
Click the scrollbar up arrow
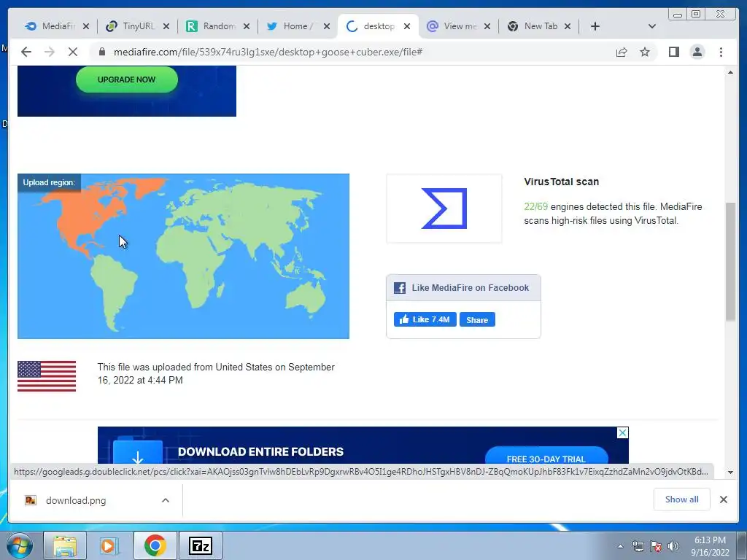730,72
